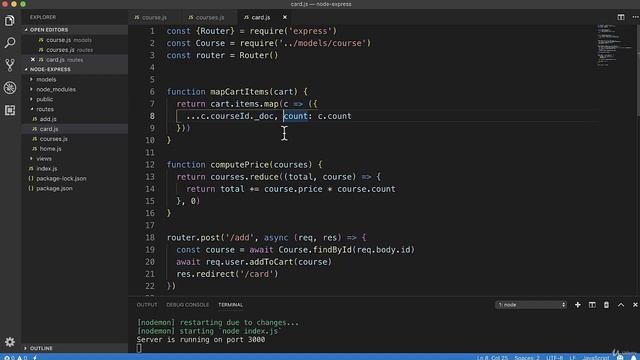This screenshot has height=360, width=640.
Task: Select terminal from '1: node' dropdown
Action: click(x=531, y=305)
